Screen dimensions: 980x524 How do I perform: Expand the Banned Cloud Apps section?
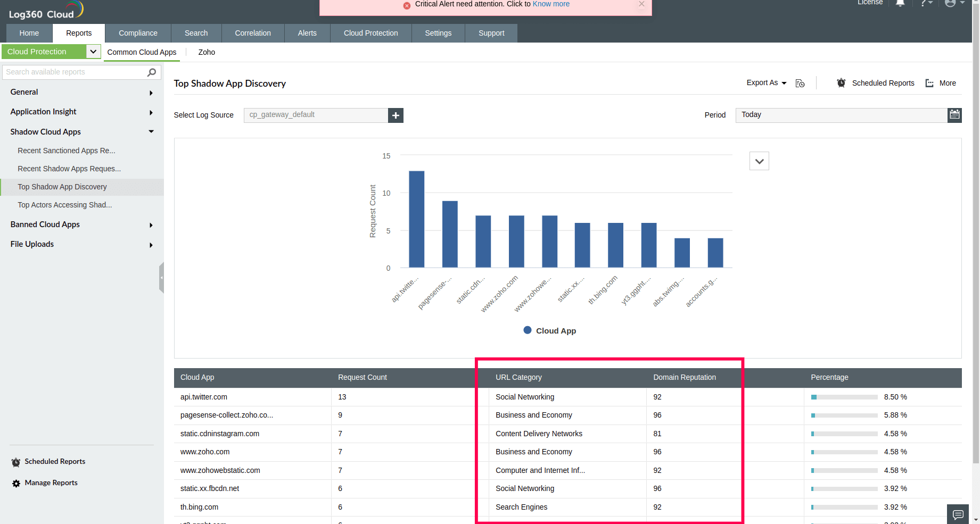pos(151,224)
